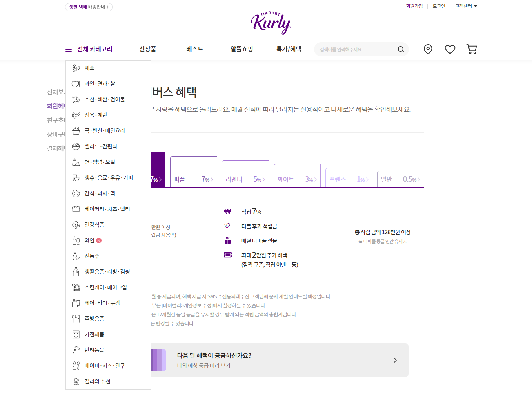Click the 회원가입 link

pos(414,6)
